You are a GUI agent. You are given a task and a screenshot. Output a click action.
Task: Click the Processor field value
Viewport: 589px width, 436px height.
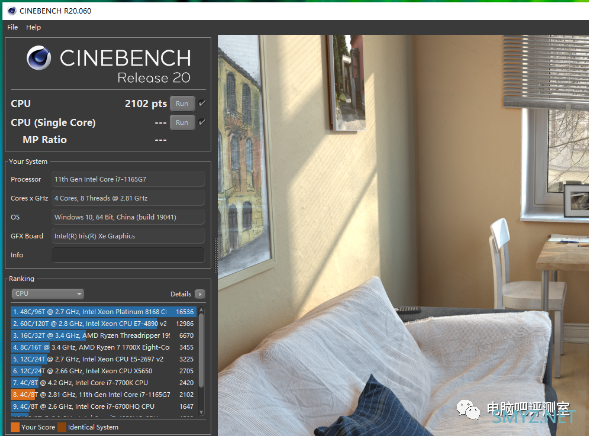(128, 180)
